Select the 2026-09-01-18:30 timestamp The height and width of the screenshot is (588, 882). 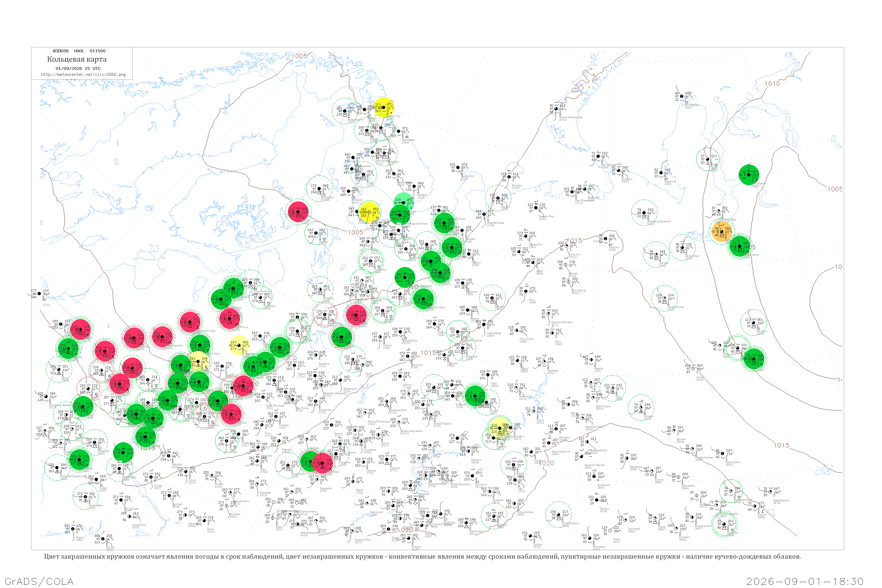805,581
